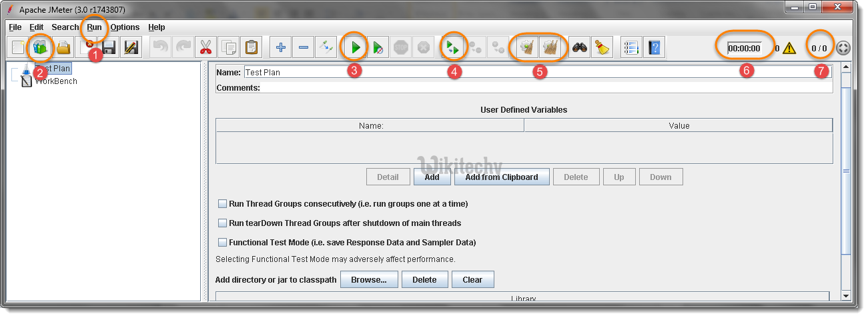This screenshot has width=868, height=318.
Task: Click the blue plus Expand All icon
Action: tap(281, 47)
